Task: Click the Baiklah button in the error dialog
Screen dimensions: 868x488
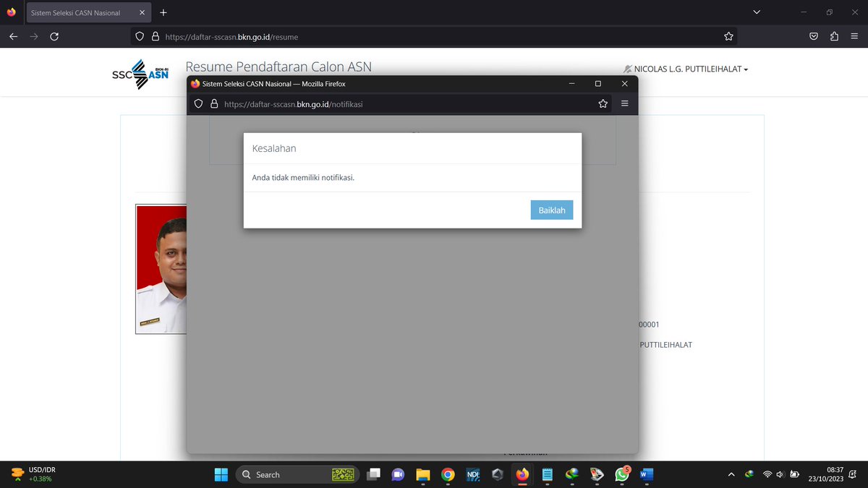Action: tap(551, 210)
